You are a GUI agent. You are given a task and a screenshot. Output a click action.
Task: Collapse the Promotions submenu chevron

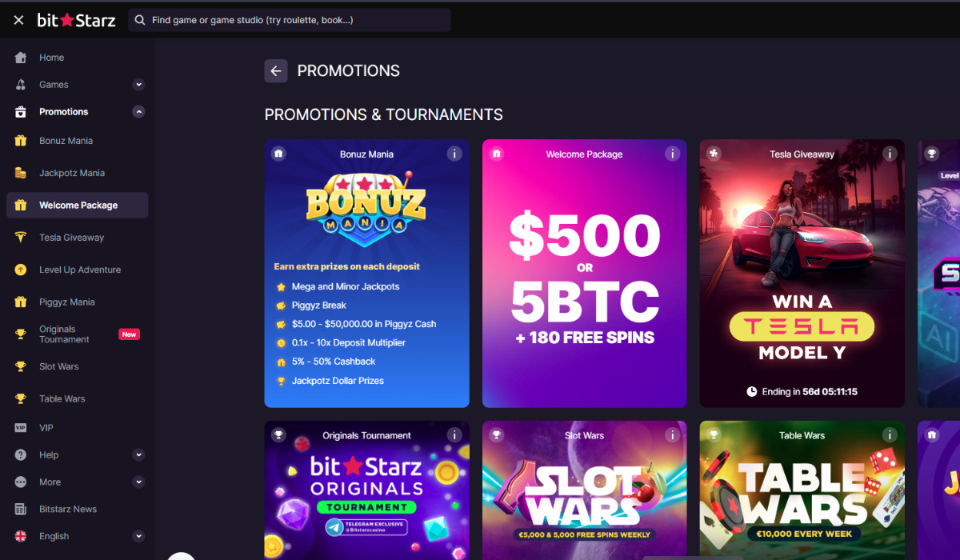tap(138, 112)
